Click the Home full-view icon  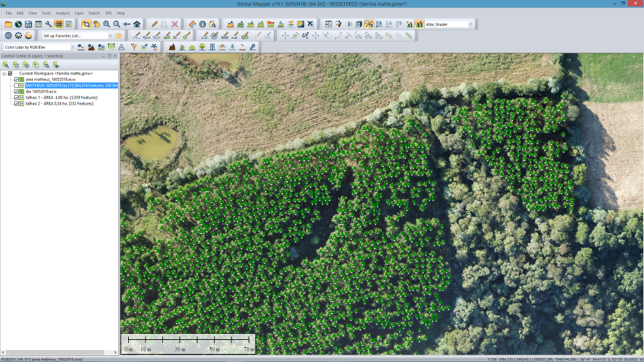(137, 24)
